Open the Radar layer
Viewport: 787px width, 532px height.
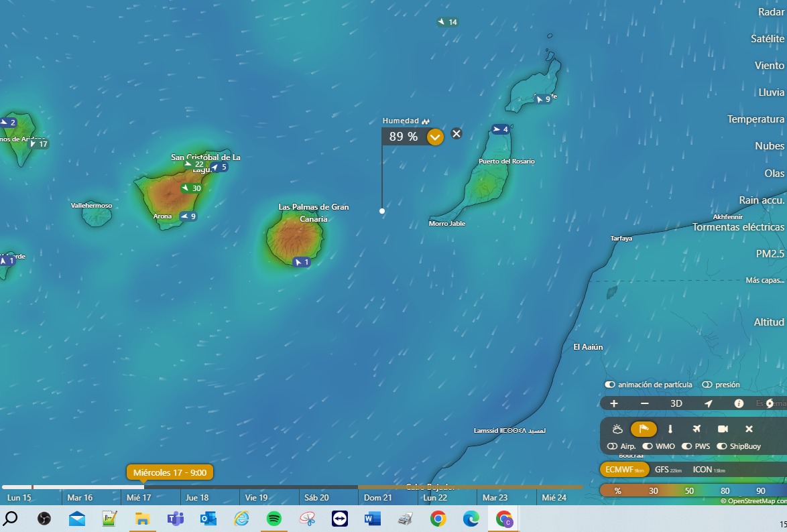click(772, 12)
